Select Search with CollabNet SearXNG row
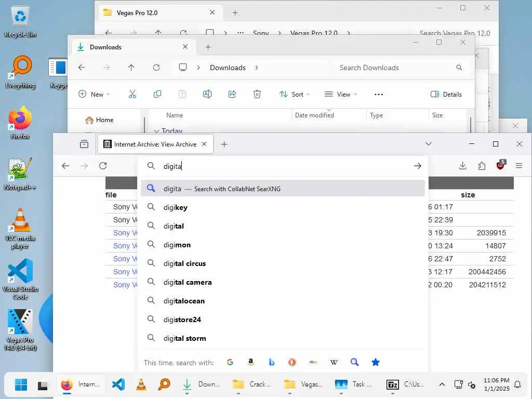This screenshot has height=399, width=532. click(283, 188)
